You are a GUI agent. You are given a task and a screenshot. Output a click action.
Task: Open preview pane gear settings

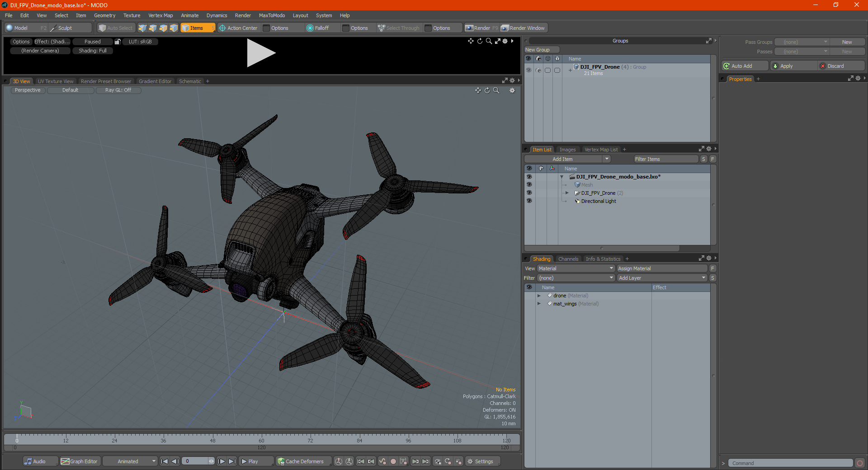505,41
